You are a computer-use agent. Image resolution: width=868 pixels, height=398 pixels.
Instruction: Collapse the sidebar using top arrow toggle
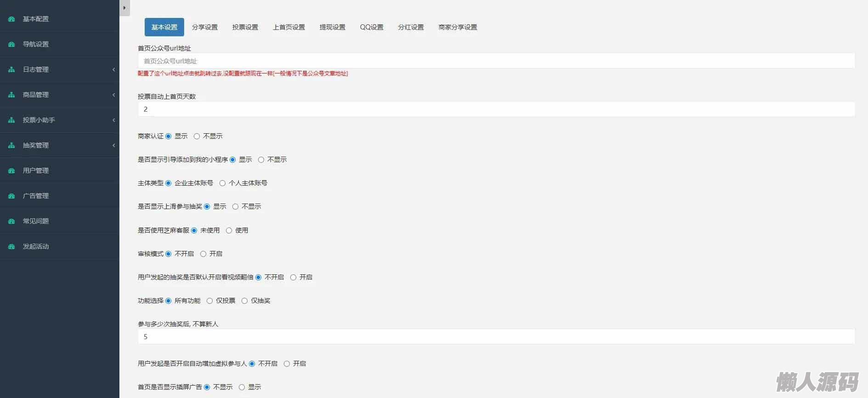tap(124, 8)
